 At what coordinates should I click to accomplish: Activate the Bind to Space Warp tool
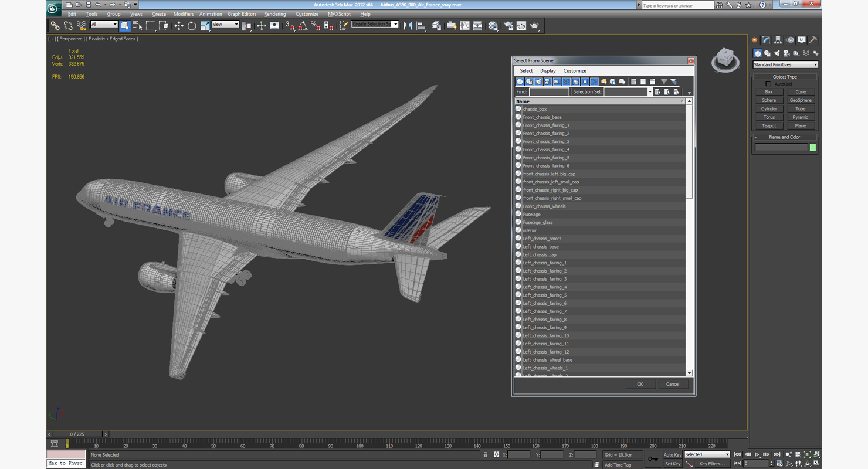click(82, 25)
